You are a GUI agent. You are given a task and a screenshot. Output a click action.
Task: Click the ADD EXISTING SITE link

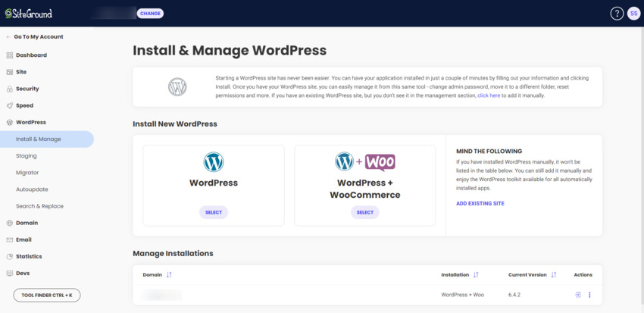point(480,203)
